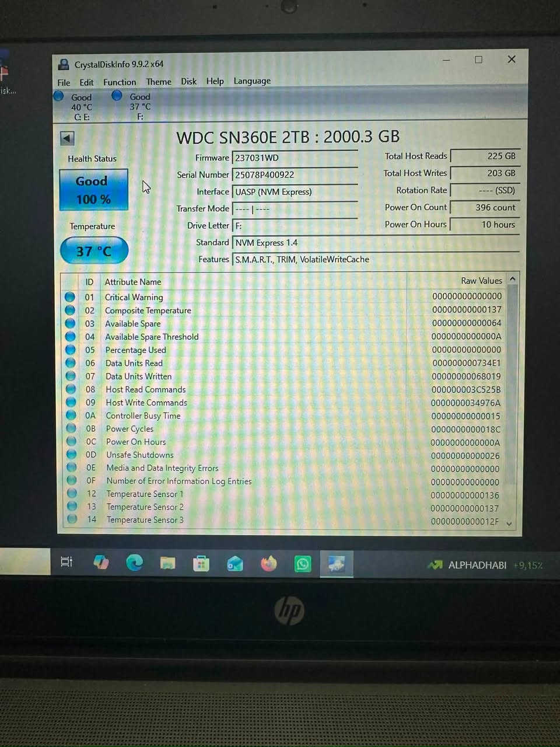
Task: Select the Temperature Sensor 1 row
Action: pos(283,494)
